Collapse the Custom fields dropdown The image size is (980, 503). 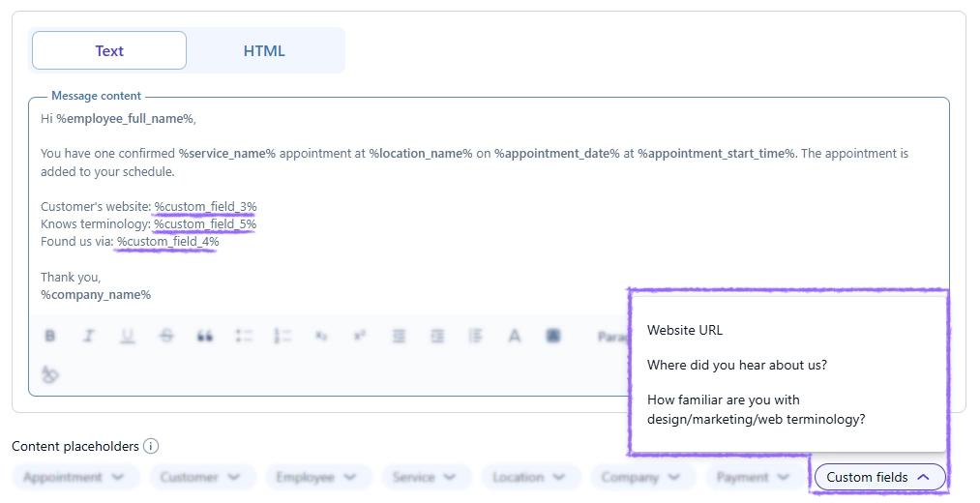point(879,477)
